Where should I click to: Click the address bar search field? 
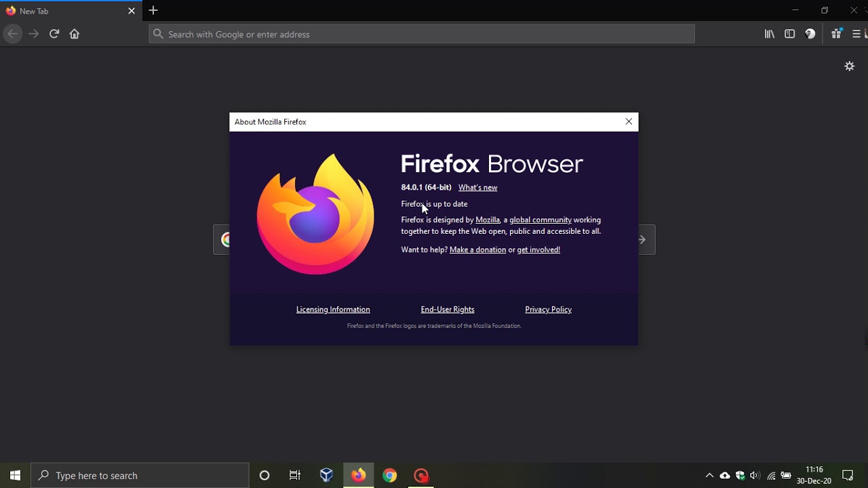(x=422, y=34)
